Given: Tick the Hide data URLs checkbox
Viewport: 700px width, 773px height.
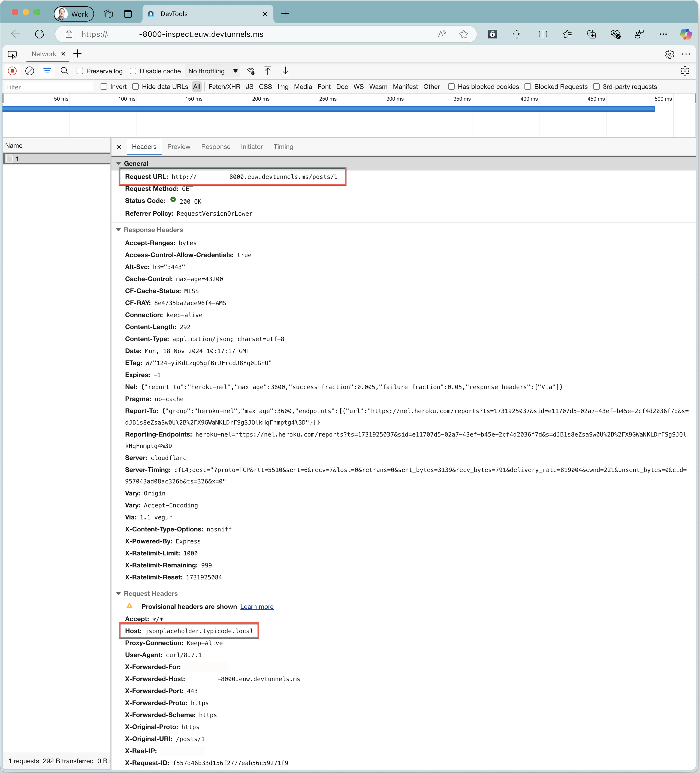Looking at the screenshot, I should coord(135,87).
